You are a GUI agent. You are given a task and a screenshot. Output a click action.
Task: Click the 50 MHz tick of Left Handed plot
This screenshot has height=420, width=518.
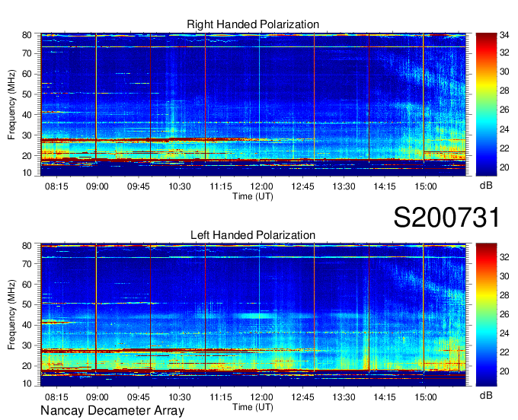click(x=27, y=304)
